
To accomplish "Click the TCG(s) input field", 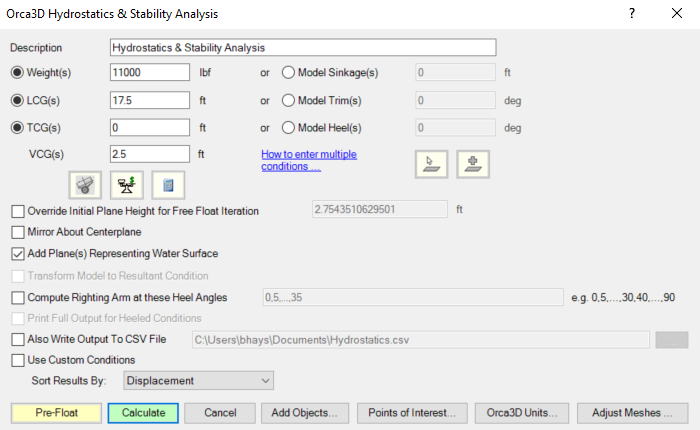I will coord(150,128).
